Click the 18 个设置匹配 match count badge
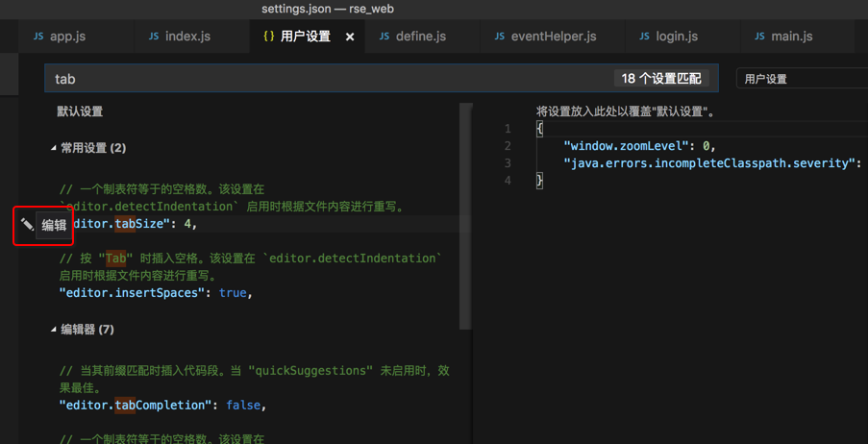 click(661, 79)
